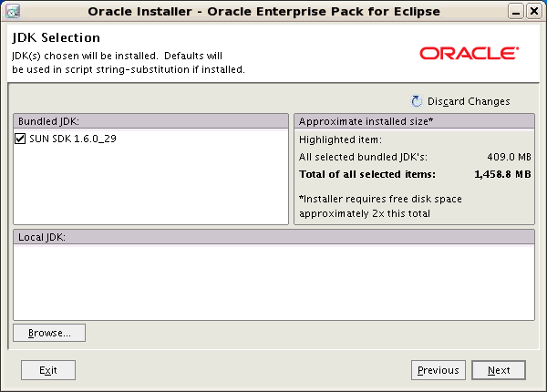Click inside the empty Local JDK list
The width and height of the screenshot is (547, 392).
pyautogui.click(x=273, y=282)
